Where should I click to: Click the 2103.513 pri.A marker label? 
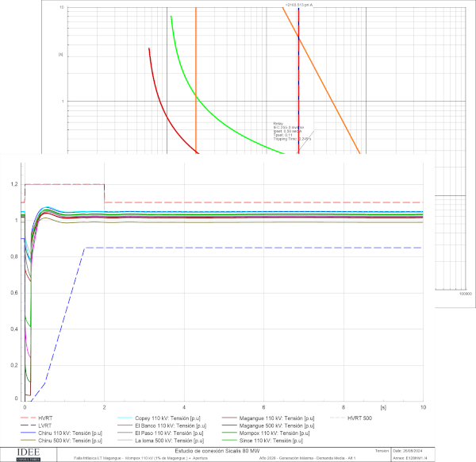point(298,5)
